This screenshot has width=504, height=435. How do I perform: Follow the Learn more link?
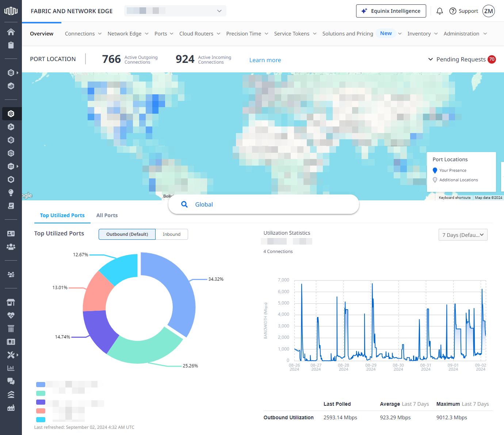(x=265, y=60)
